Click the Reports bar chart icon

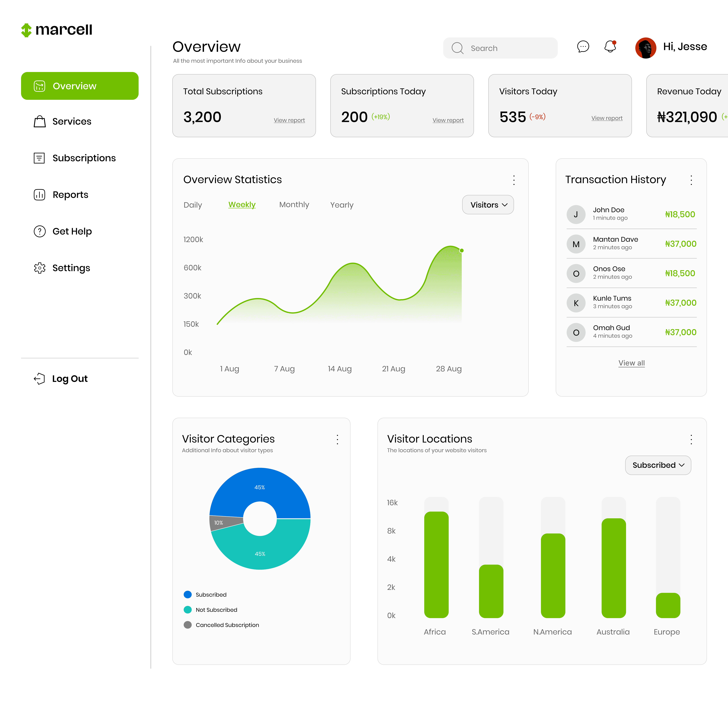coord(39,195)
